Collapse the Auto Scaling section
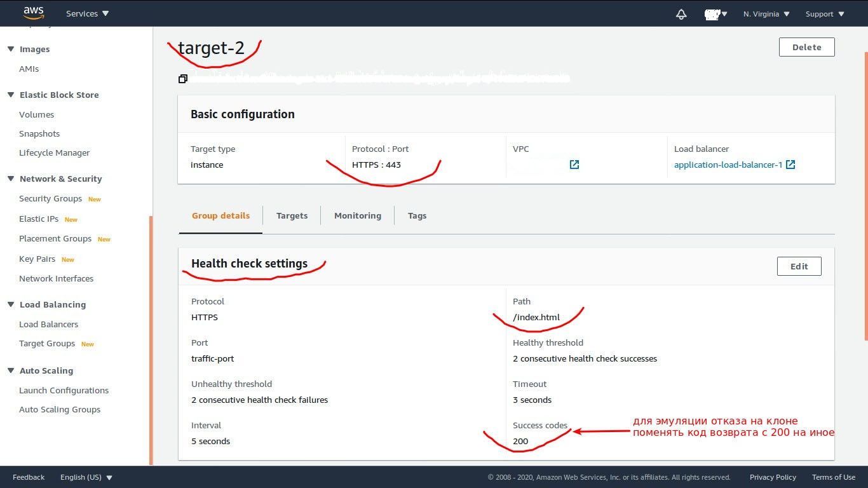The image size is (868, 488). (11, 370)
